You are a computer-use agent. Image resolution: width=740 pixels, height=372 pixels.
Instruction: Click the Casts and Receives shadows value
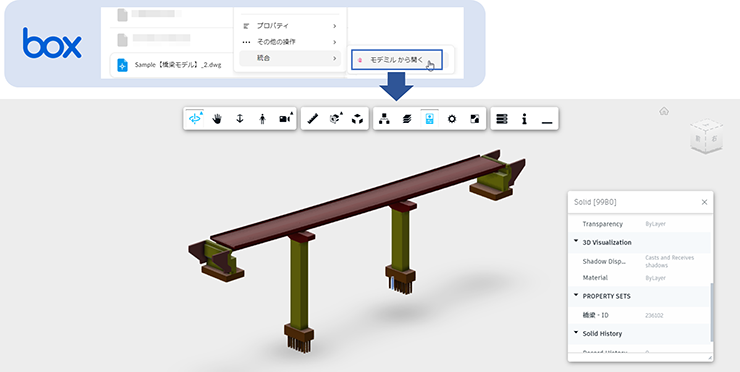[x=670, y=262]
